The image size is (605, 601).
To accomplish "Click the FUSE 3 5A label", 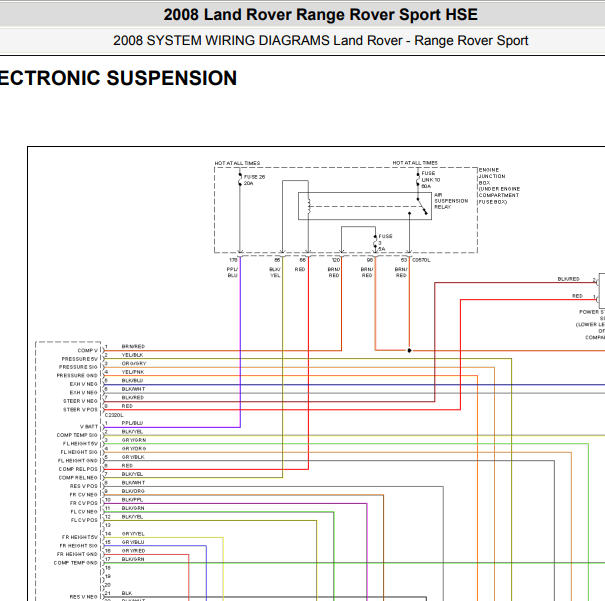I will pyautogui.click(x=385, y=242).
